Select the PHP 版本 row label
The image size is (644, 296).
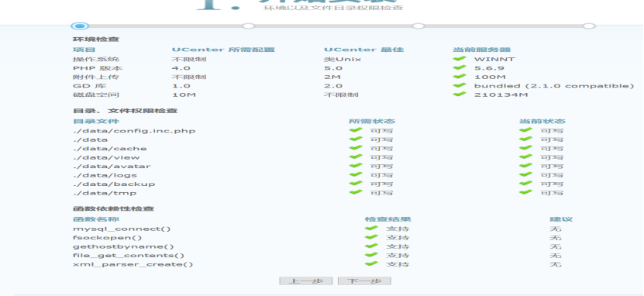[x=98, y=68]
